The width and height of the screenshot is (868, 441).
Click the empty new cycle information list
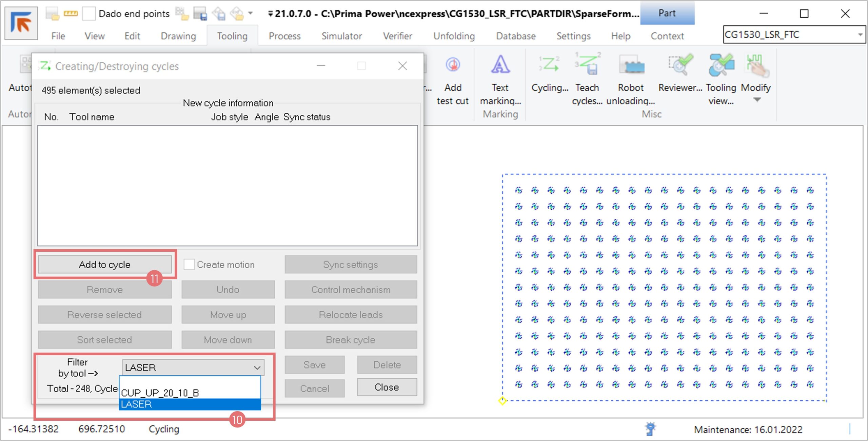[227, 185]
